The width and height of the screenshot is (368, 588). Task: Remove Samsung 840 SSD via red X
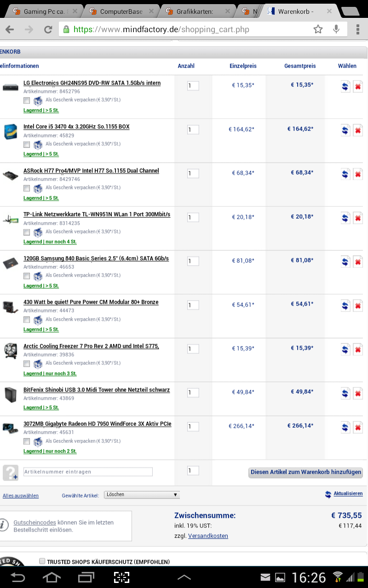358,262
